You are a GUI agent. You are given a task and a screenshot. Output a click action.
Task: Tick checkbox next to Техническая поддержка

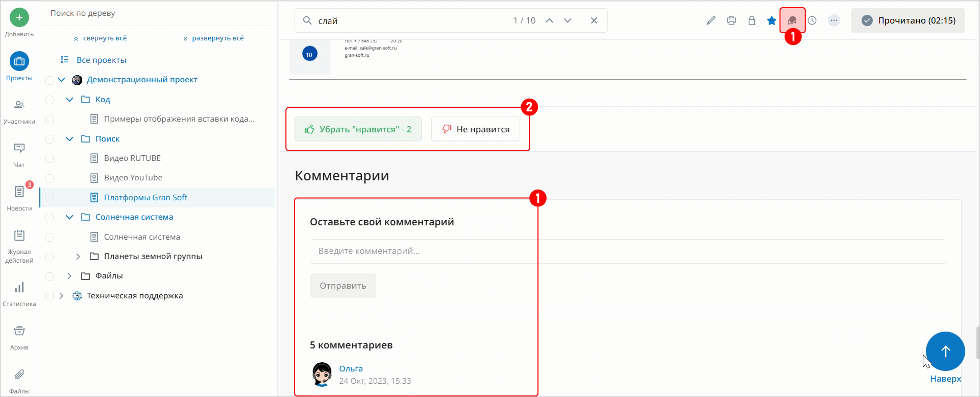tap(50, 296)
